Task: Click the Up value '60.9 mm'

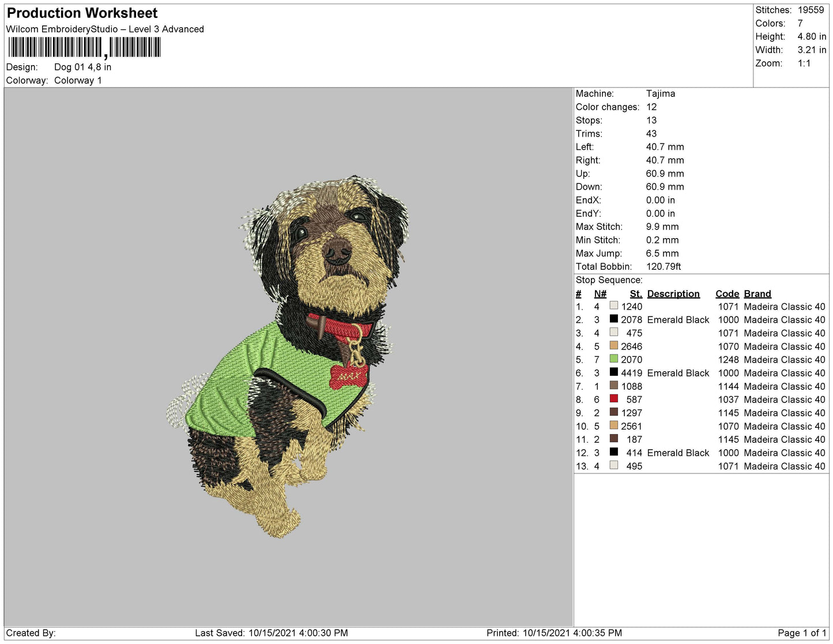Action: pos(665,174)
